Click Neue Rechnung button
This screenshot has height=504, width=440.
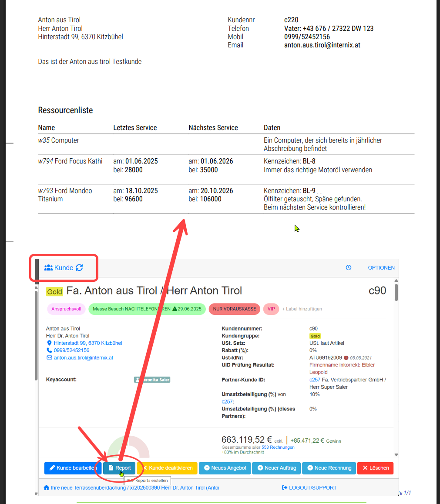(329, 468)
